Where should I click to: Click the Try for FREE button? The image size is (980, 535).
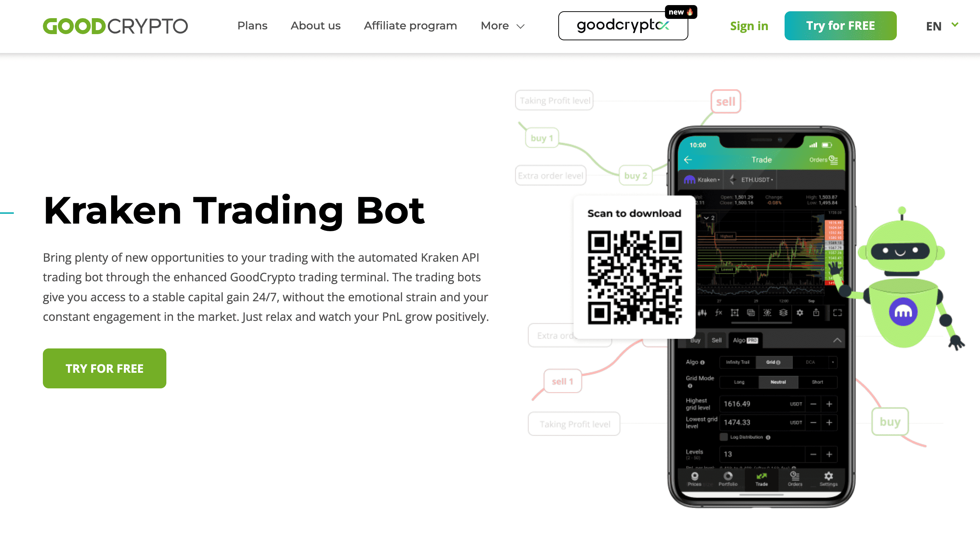point(841,26)
